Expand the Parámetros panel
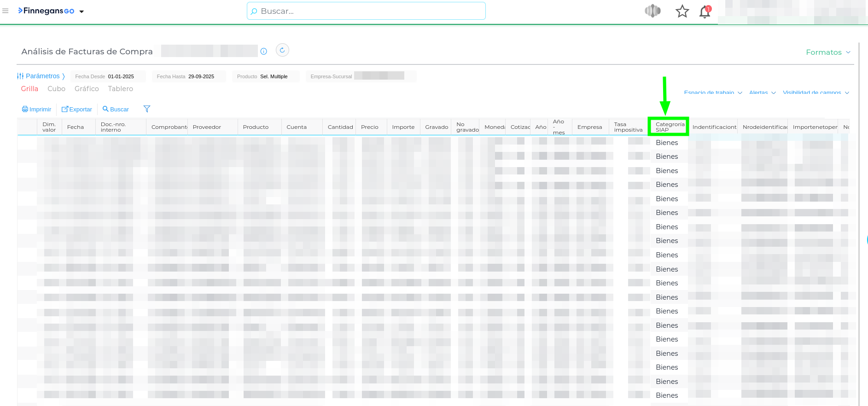Image resolution: width=868 pixels, height=406 pixels. coord(41,76)
